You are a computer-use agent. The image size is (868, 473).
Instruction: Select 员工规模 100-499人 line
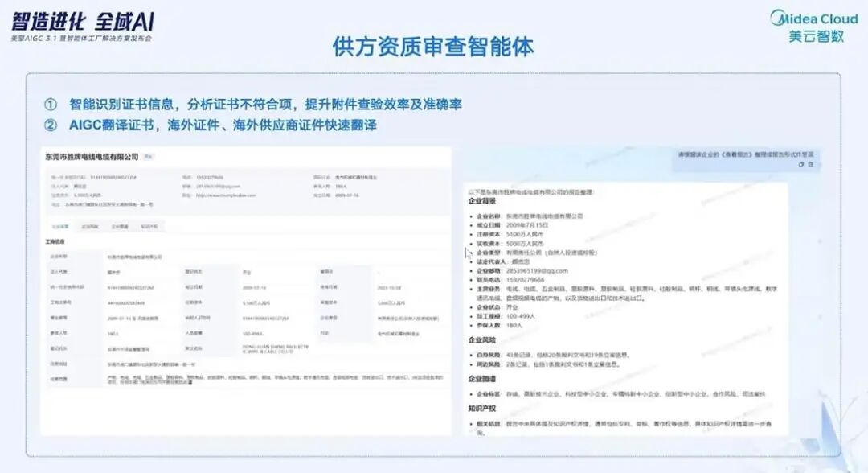tap(506, 316)
